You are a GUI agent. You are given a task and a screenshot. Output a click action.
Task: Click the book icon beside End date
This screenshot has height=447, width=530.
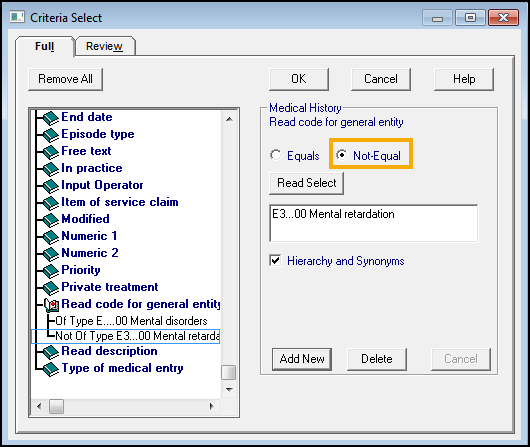(51, 117)
